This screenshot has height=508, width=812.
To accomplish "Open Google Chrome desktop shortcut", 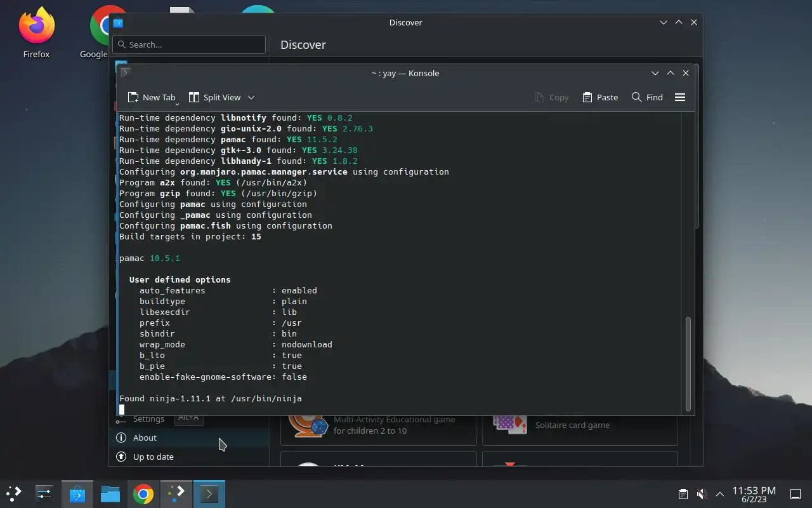I will [x=100, y=33].
